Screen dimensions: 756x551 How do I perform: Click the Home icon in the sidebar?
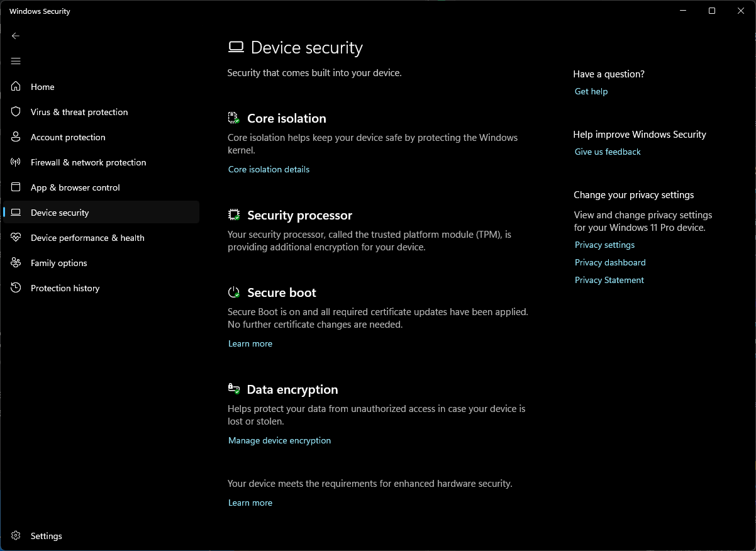[16, 86]
